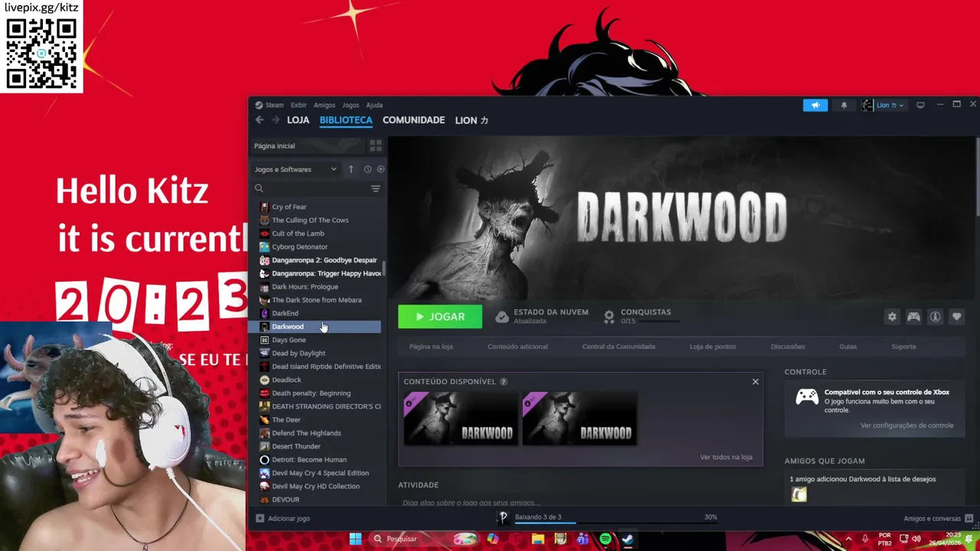Select DarkEnd in library list
This screenshot has height=551, width=980.
(x=285, y=313)
